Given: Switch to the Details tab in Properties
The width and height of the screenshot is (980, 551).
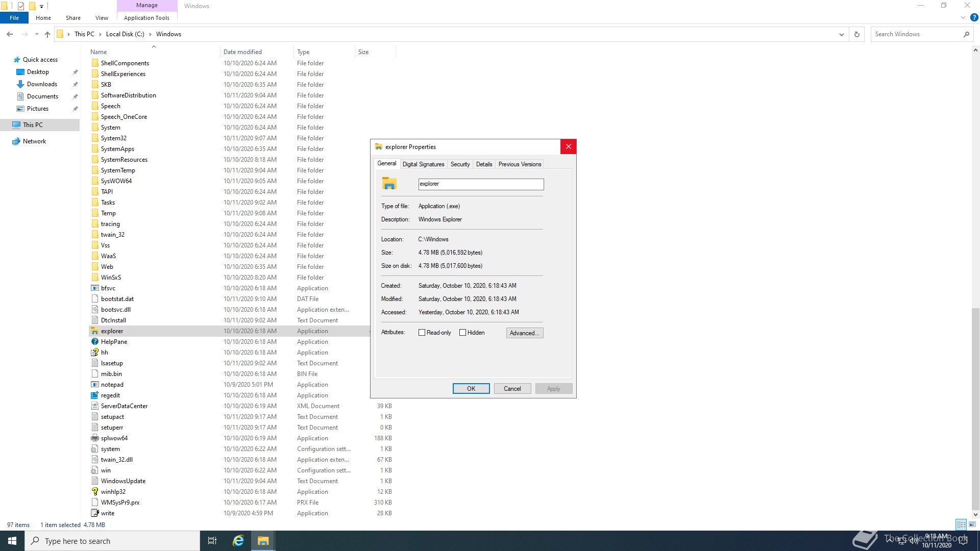Looking at the screenshot, I should [x=484, y=164].
